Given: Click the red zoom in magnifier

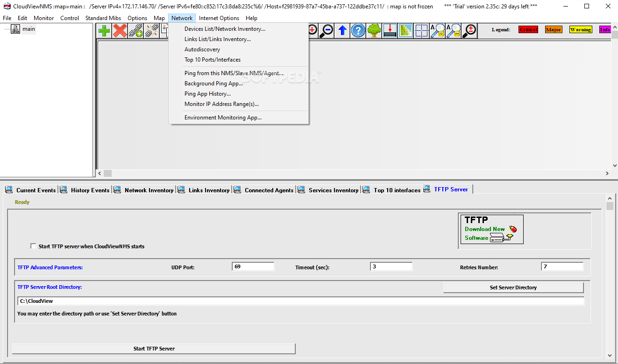Looking at the screenshot, I should [312, 31].
